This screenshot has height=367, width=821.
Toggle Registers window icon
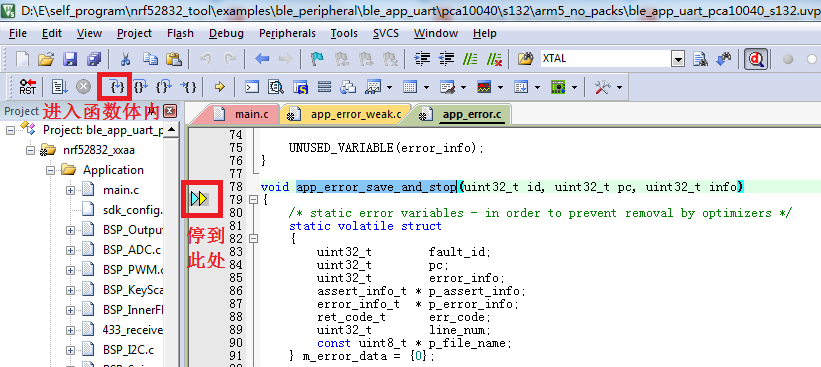pos(324,86)
